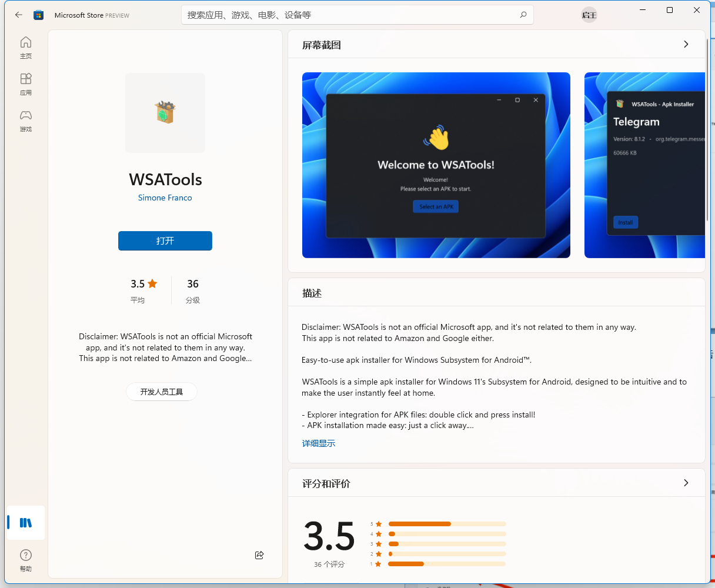Screen dimensions: 715x588
Task: Click the 36 个评分 label
Action: click(x=329, y=564)
